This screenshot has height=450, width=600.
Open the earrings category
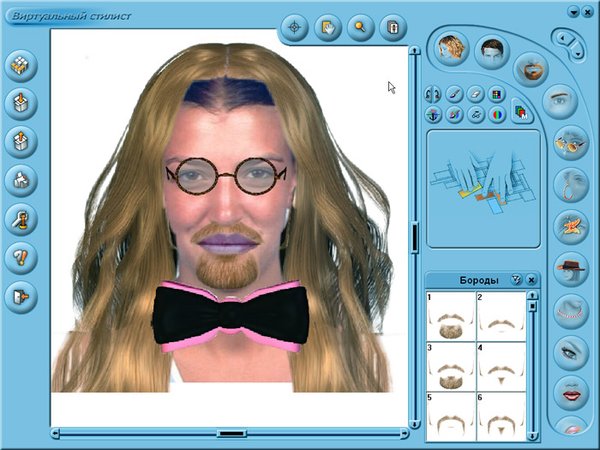pyautogui.click(x=571, y=185)
